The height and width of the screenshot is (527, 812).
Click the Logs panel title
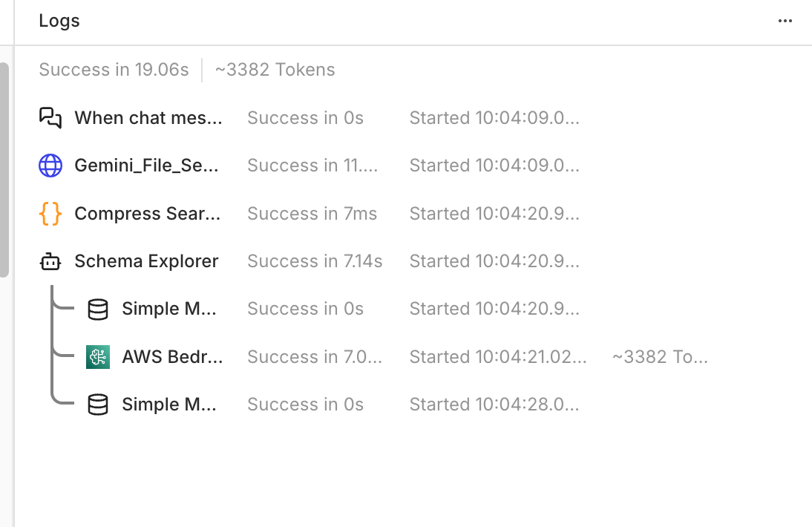click(59, 21)
